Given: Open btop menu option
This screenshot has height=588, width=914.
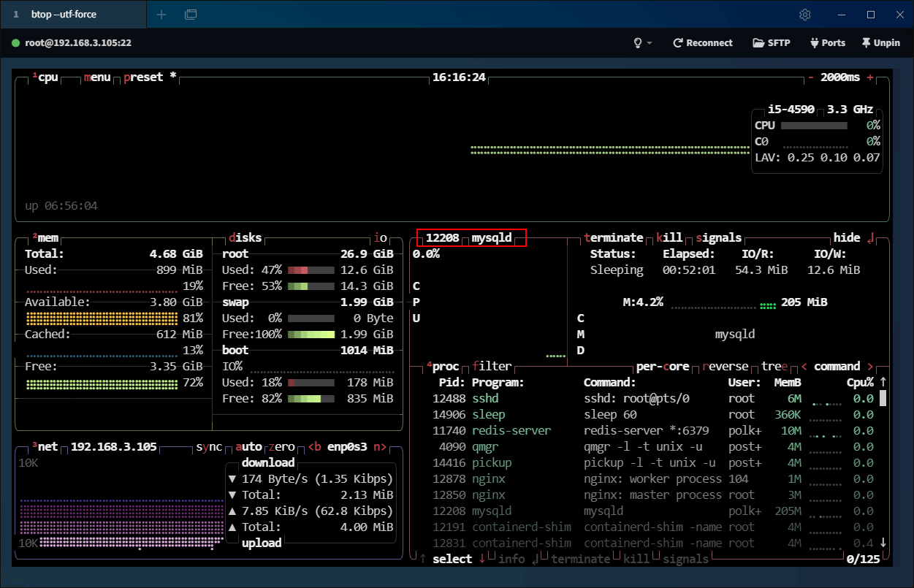Looking at the screenshot, I should pyautogui.click(x=97, y=77).
